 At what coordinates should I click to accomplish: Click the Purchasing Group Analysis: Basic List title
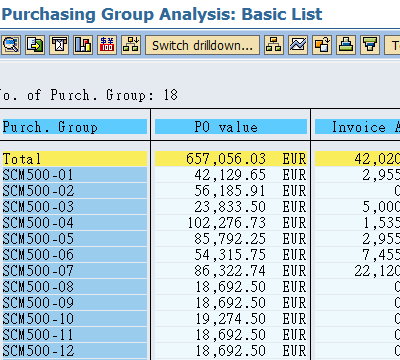click(x=162, y=14)
